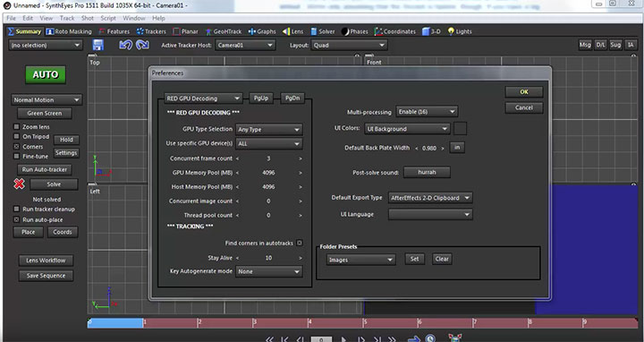Open the Lens room
This screenshot has width=644, height=342.
click(x=292, y=31)
